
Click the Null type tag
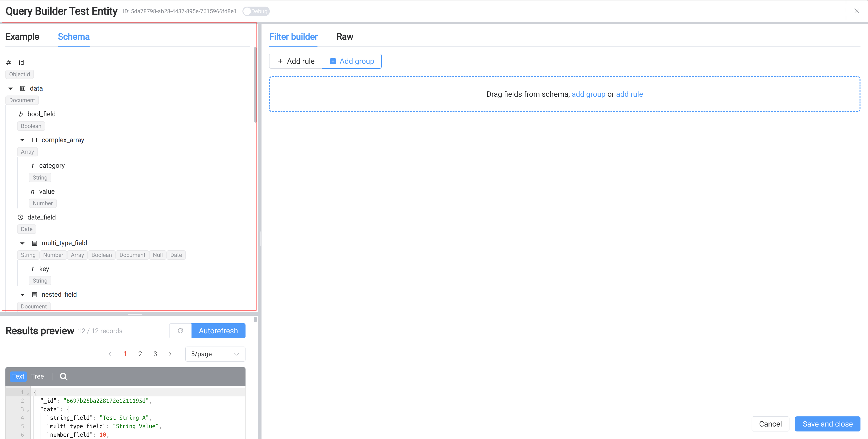pos(158,255)
